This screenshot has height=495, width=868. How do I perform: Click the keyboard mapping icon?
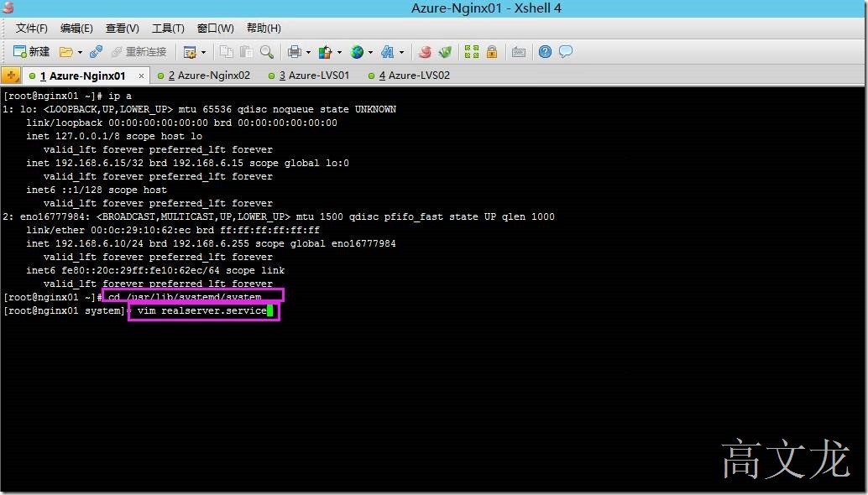519,52
